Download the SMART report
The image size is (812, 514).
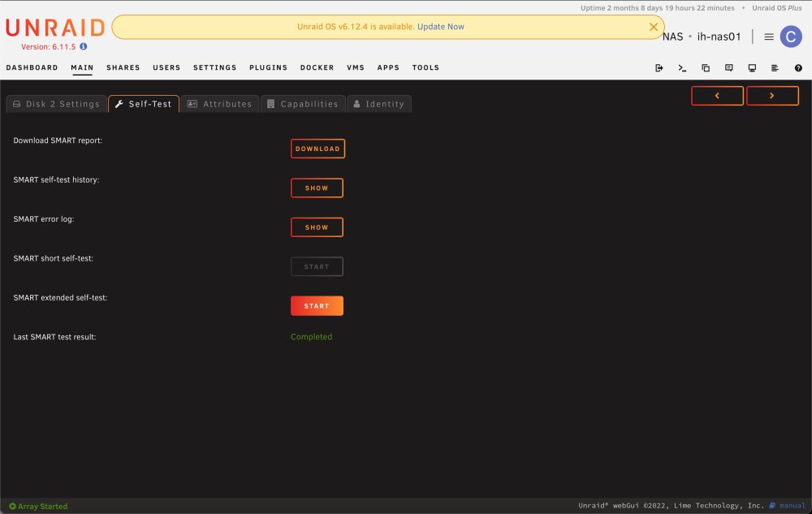click(317, 149)
